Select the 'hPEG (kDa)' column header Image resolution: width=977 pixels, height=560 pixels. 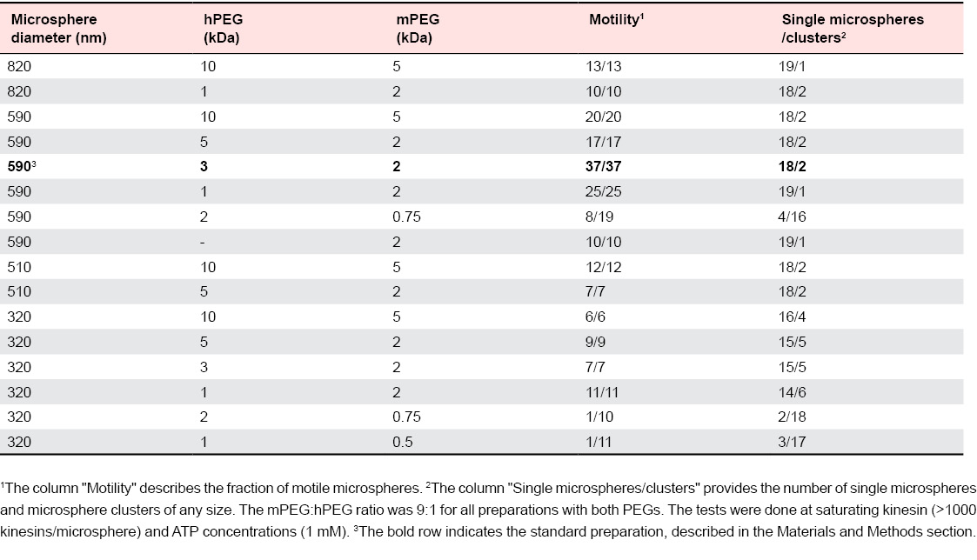pyautogui.click(x=215, y=26)
